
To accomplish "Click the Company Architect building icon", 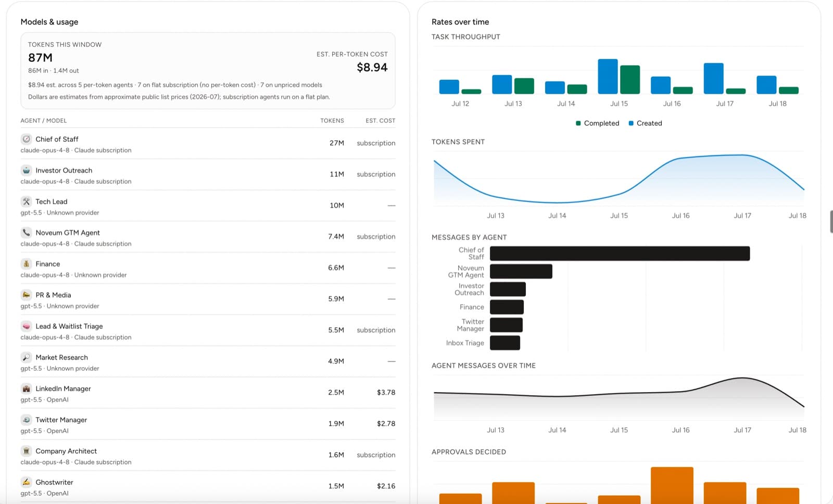I will pos(26,451).
